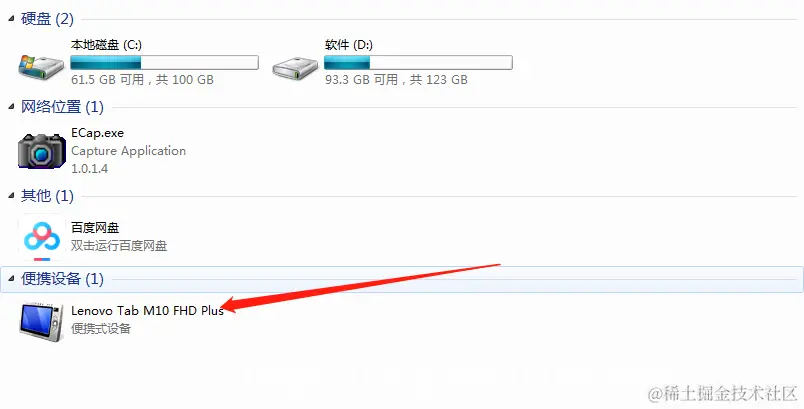Select the 百度网盘 cloud icon

point(42,239)
